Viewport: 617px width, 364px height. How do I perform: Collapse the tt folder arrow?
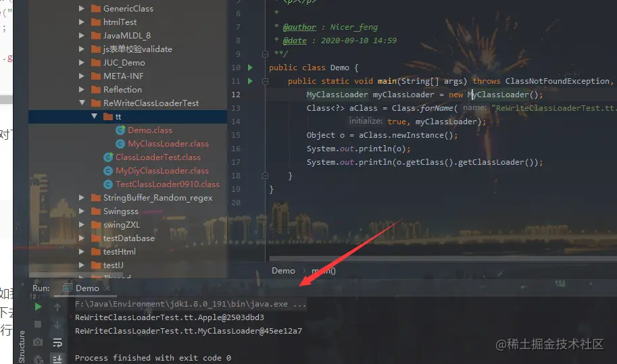click(94, 116)
